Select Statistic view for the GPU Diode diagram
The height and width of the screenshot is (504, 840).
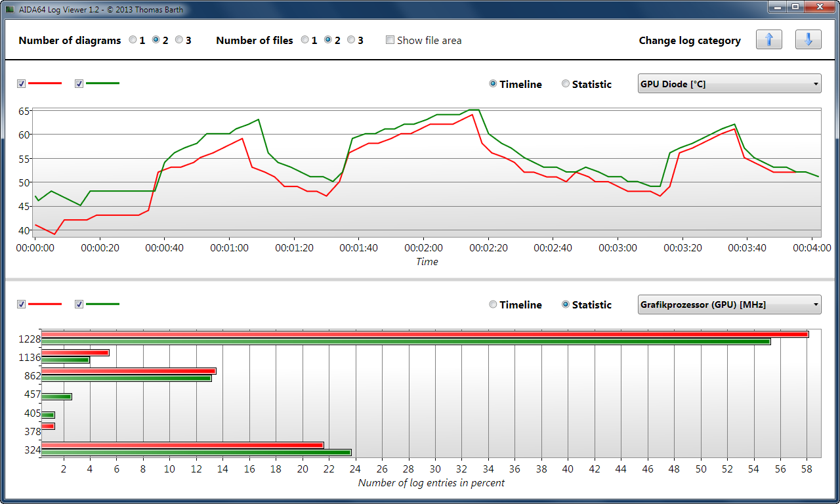(x=566, y=84)
